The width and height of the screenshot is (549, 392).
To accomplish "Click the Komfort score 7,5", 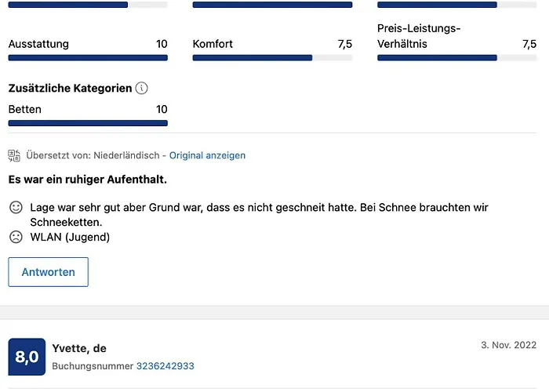I will (x=344, y=44).
